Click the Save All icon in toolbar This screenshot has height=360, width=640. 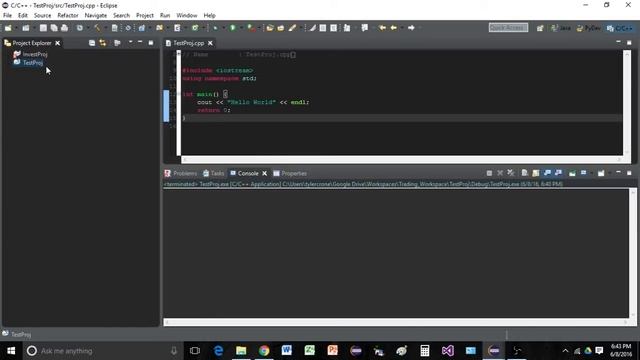click(x=54, y=28)
